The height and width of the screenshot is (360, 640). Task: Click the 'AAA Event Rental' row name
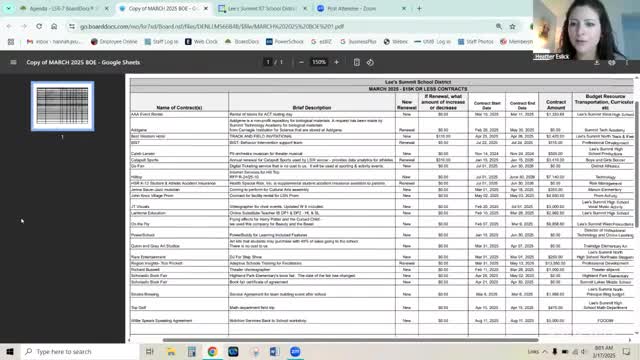coord(147,115)
